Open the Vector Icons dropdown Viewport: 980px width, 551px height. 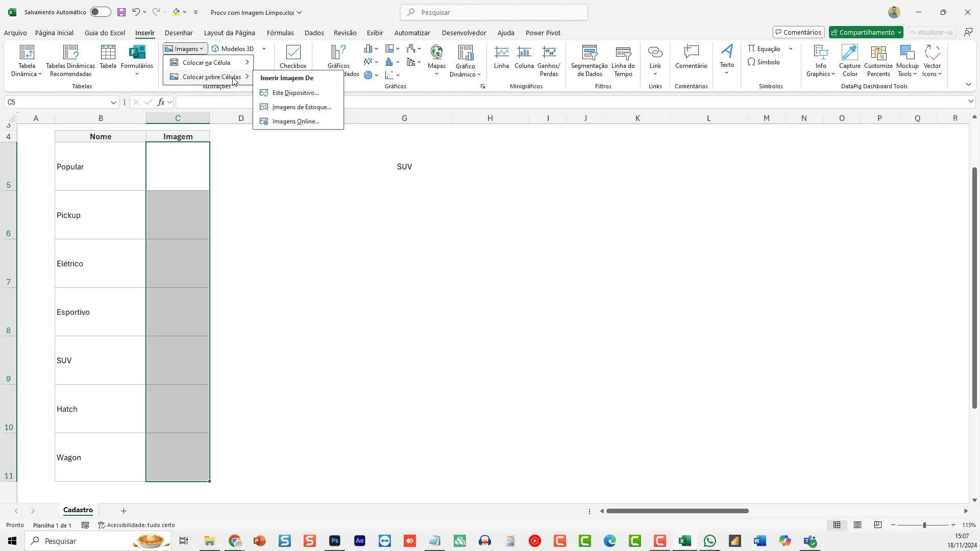(932, 61)
